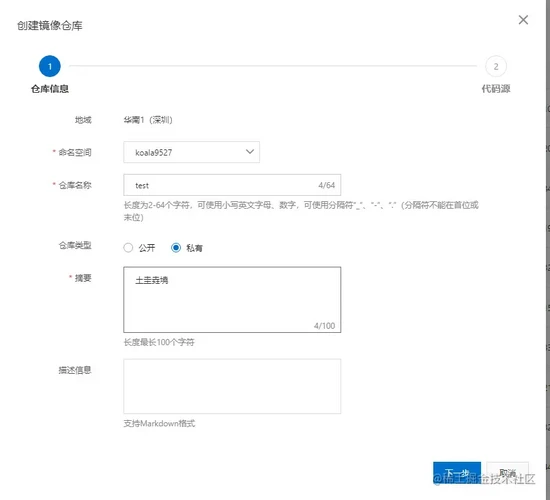Click into the 摘要 text area

(232, 299)
